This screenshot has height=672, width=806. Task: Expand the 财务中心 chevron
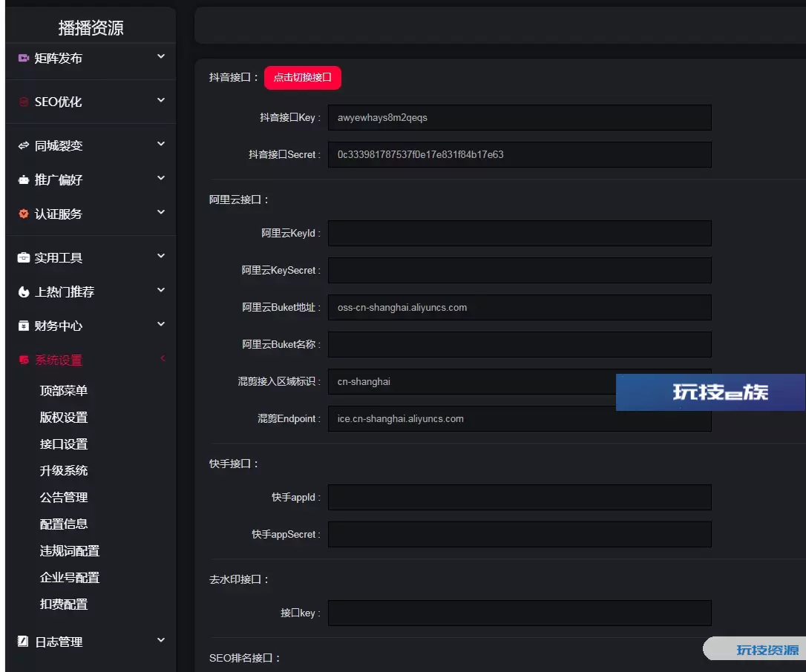pos(161,324)
